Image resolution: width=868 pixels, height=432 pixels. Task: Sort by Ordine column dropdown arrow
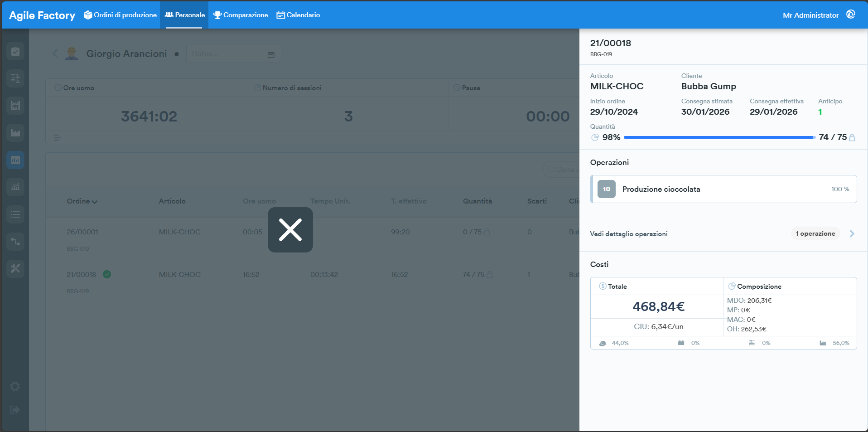pos(95,202)
